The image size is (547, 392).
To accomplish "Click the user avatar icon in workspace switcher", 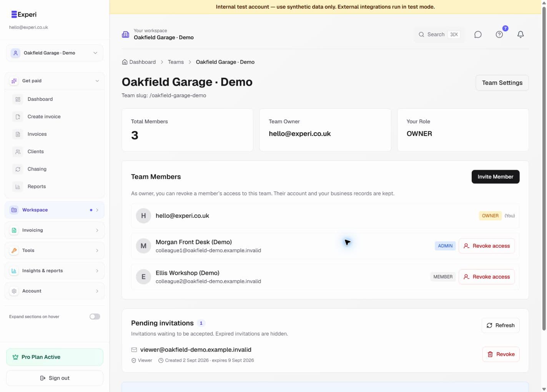I will (15, 53).
